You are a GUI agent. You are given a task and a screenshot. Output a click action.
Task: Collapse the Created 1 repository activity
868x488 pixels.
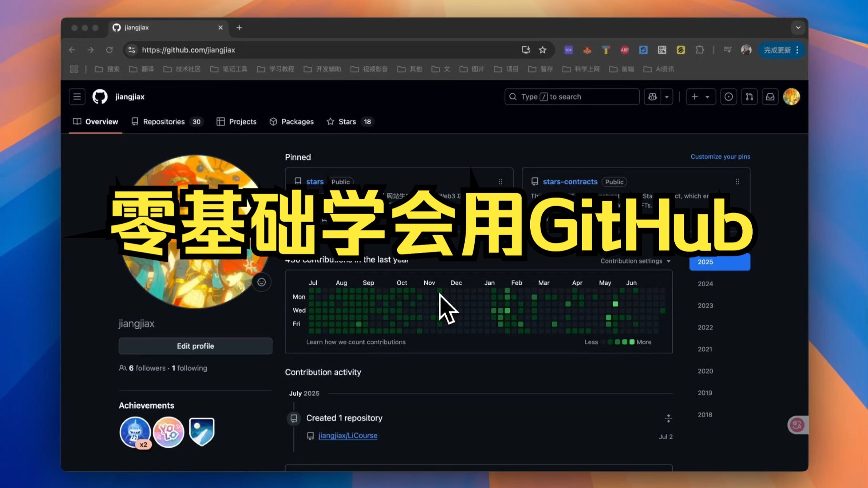(668, 419)
